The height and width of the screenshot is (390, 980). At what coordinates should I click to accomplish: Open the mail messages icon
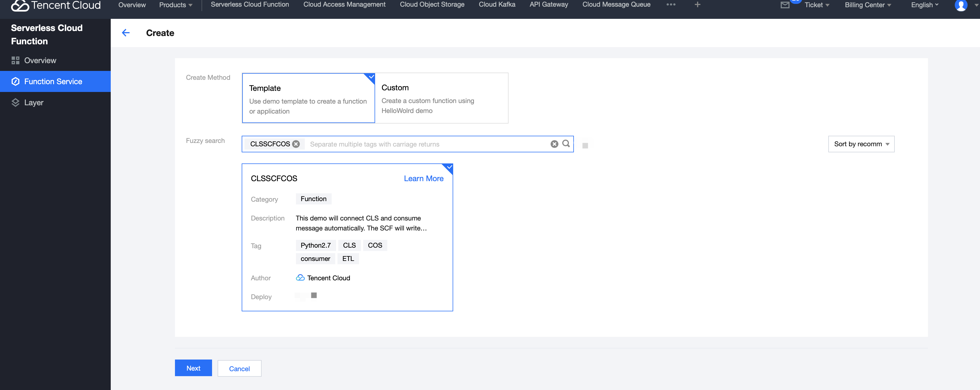click(785, 5)
